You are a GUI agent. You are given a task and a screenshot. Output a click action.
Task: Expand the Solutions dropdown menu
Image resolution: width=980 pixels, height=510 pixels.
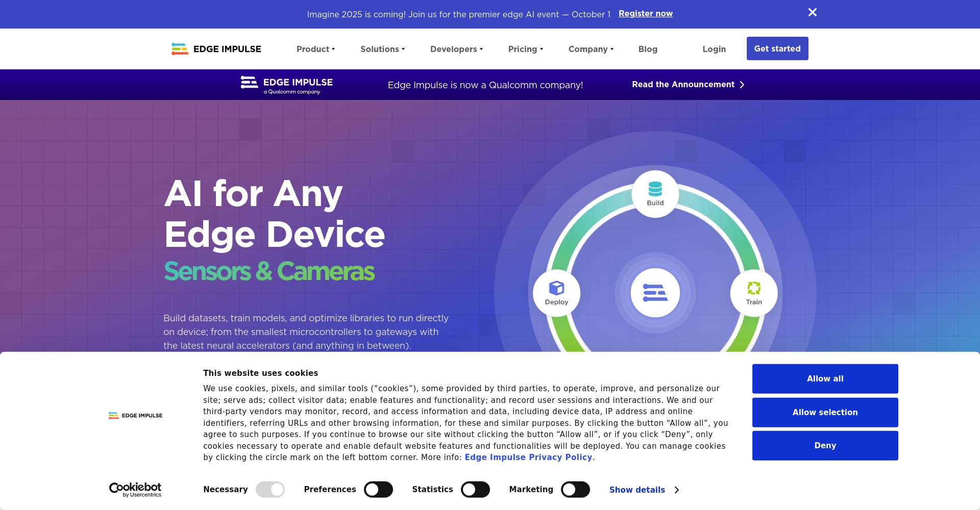pos(382,49)
